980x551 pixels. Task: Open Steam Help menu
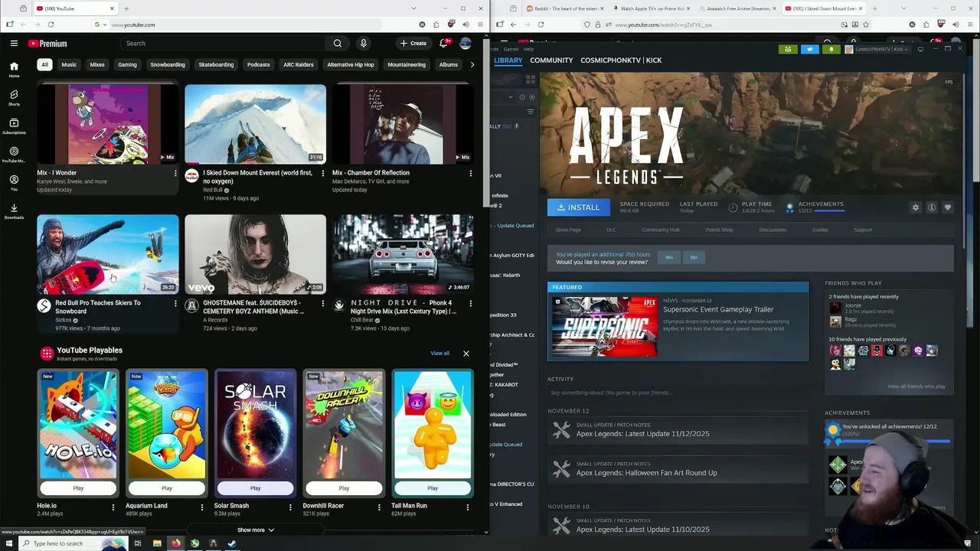pyautogui.click(x=528, y=49)
